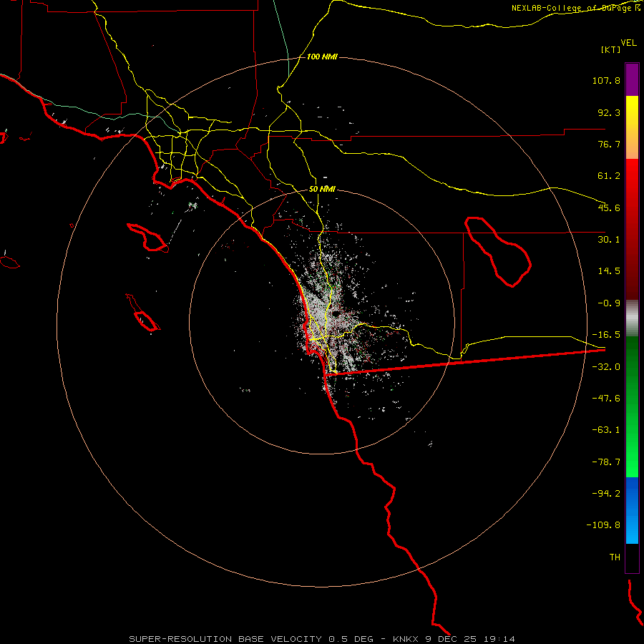This screenshot has height=644, width=644.
Task: Click the -47.6 velocity scale value
Action: tap(606, 399)
